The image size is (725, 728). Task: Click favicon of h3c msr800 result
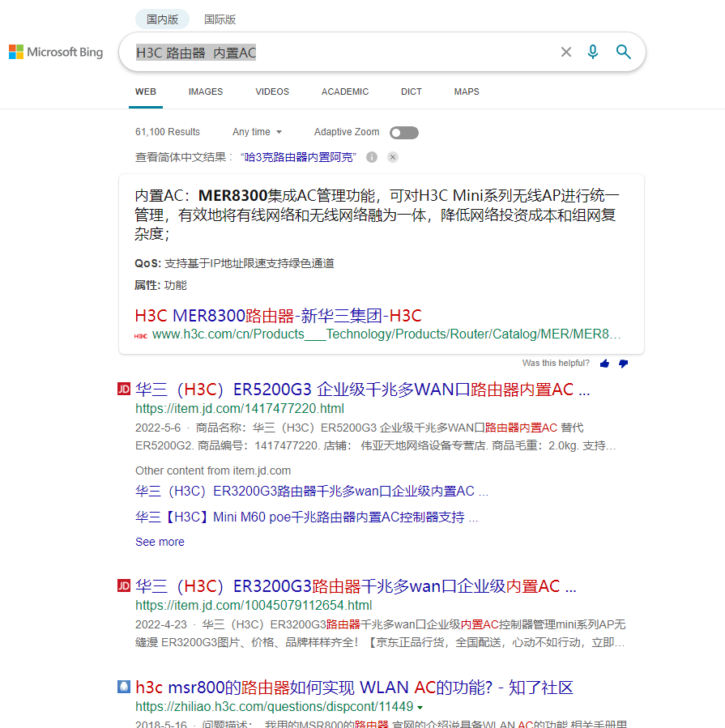124,687
